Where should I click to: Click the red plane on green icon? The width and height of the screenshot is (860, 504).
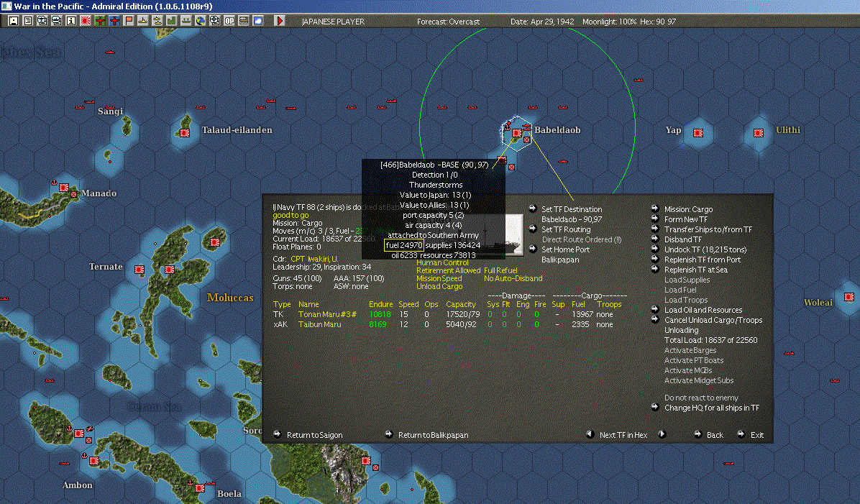(x=100, y=21)
